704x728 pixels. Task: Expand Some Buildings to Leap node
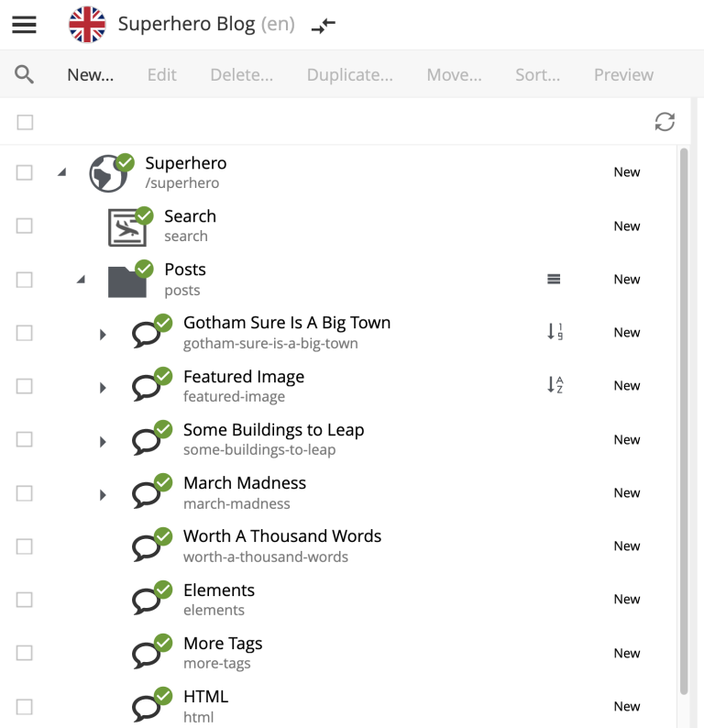[x=103, y=442]
